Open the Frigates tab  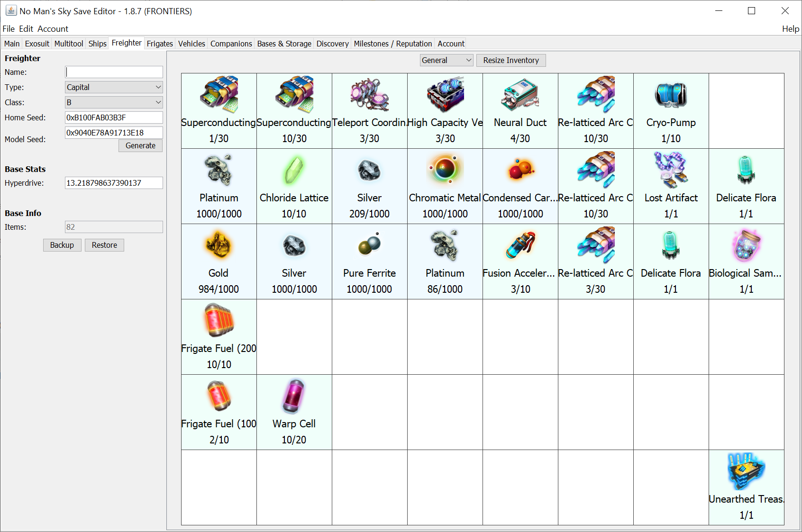click(160, 44)
